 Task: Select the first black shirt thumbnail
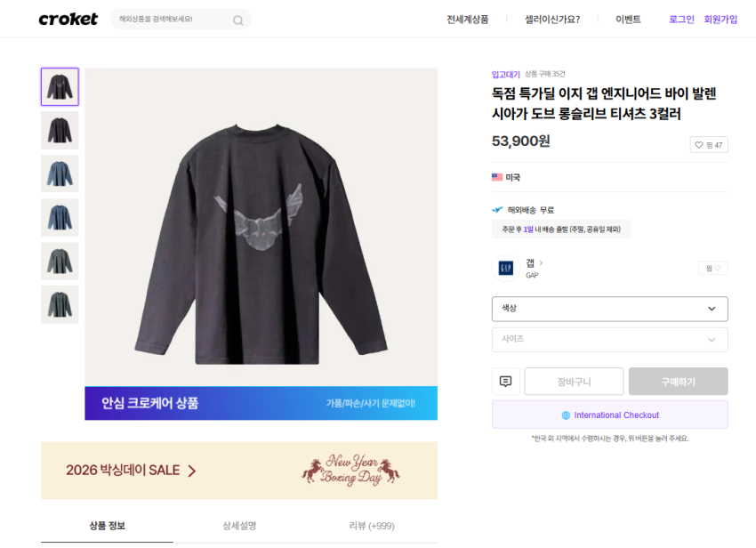[x=60, y=87]
